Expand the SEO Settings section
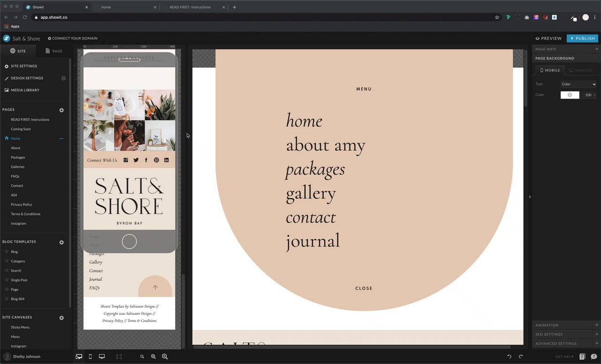Screen dimensions: 601x364 tap(566, 334)
